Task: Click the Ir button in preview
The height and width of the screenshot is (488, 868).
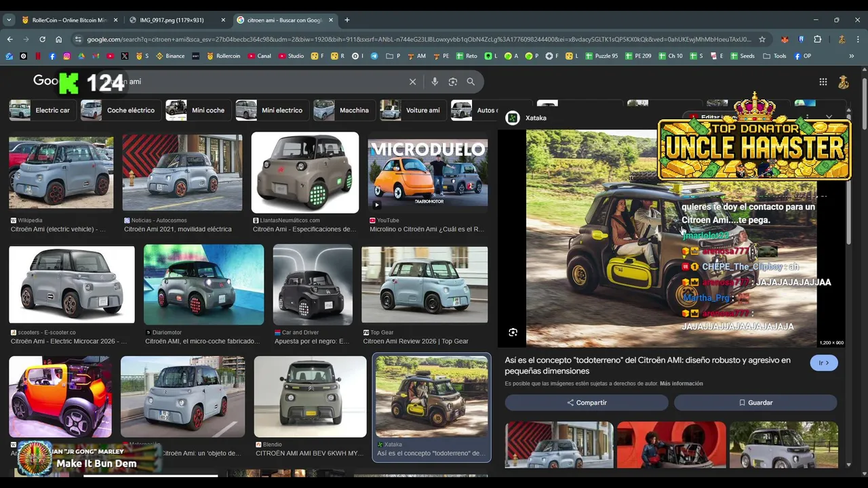Action: tap(824, 363)
